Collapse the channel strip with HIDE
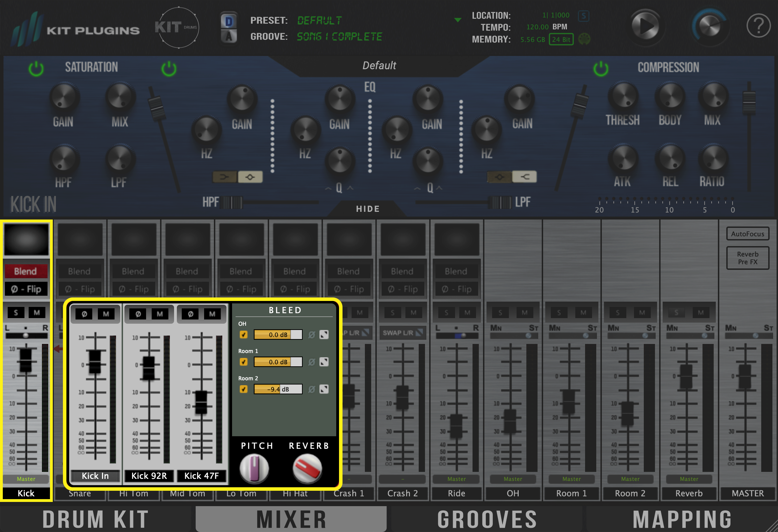 368,209
